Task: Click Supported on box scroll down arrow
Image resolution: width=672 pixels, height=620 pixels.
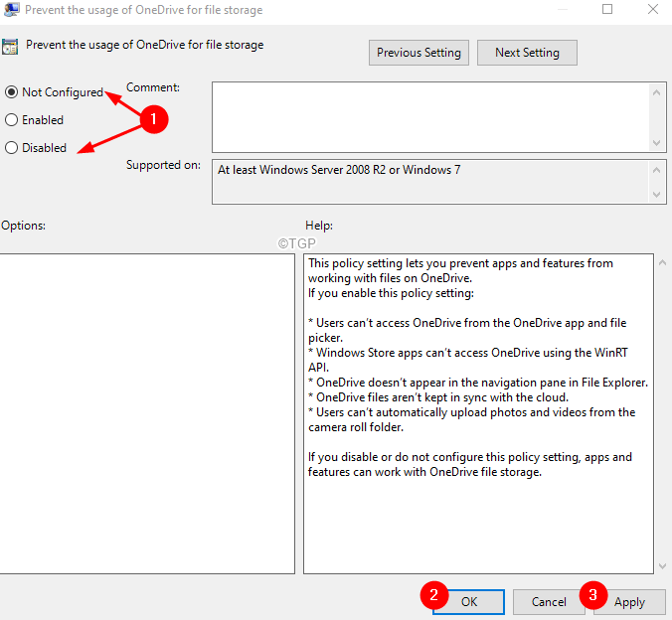Action: point(656,195)
